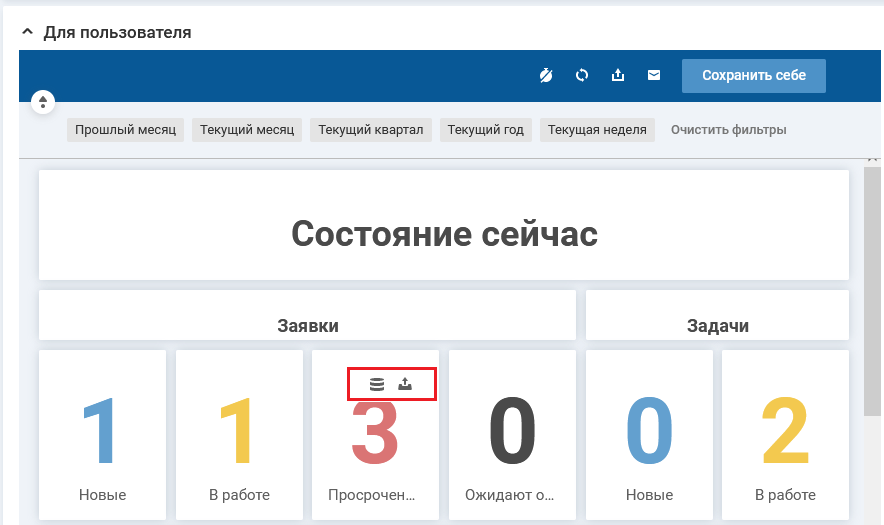Viewport: 884px width, 525px height.
Task: Click the crossed-out circle icon in toolbar
Action: (545, 75)
